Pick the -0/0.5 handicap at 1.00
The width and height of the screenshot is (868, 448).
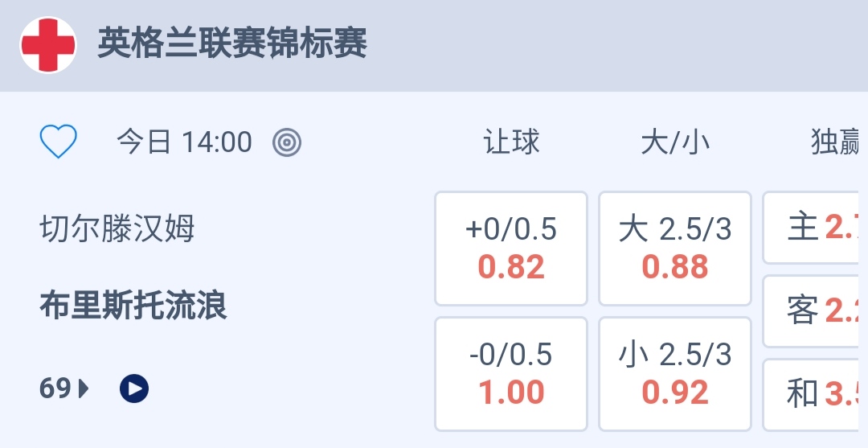pyautogui.click(x=511, y=373)
